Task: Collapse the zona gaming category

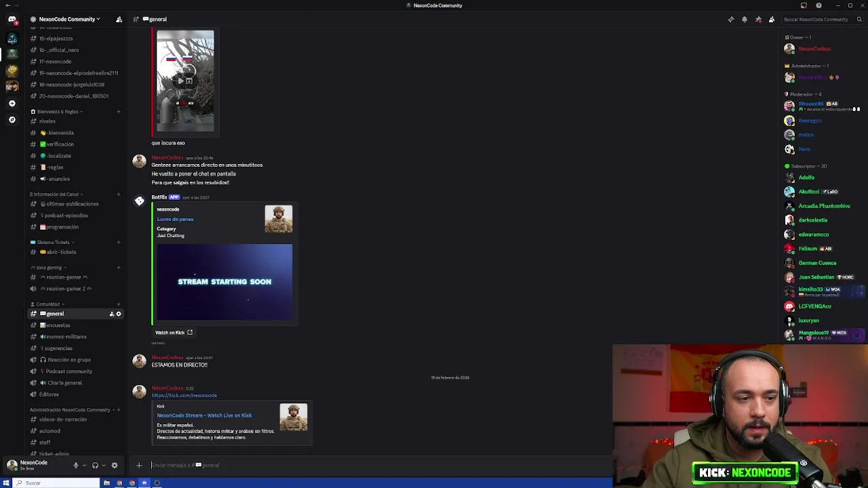Action: pos(49,267)
